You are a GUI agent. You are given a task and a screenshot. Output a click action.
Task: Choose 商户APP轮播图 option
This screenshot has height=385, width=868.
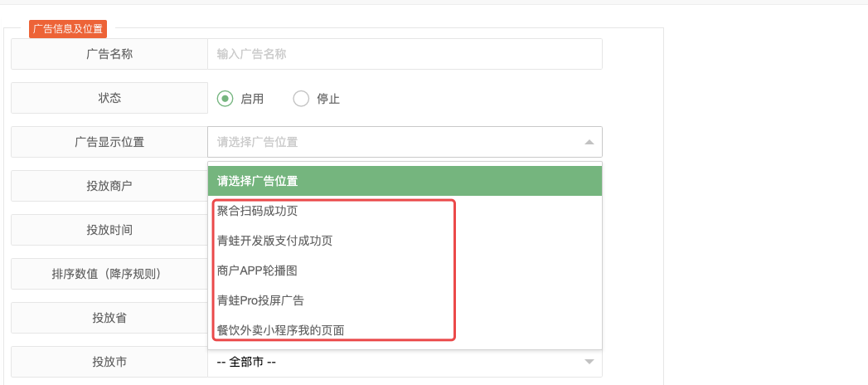259,270
